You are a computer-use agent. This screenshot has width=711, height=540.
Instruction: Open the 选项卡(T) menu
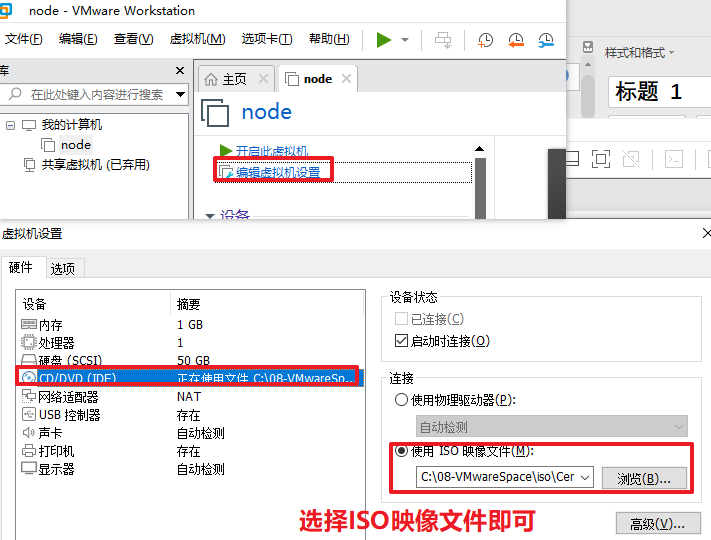tap(267, 39)
